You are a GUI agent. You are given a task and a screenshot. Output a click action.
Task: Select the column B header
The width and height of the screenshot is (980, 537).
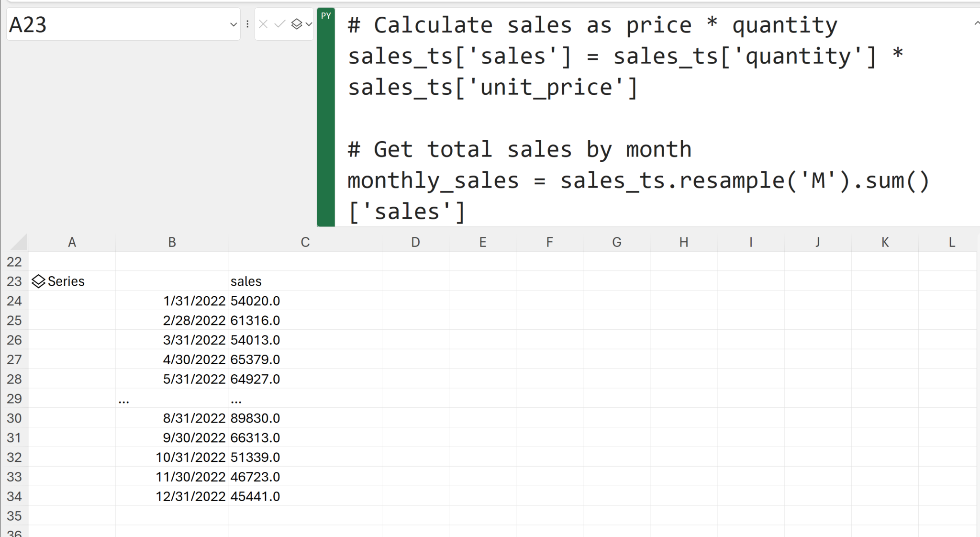(172, 242)
